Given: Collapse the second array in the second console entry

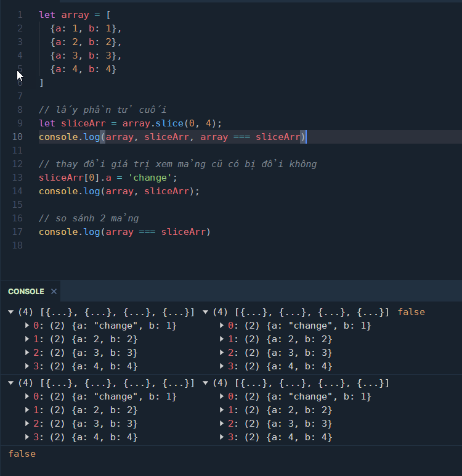Looking at the screenshot, I should (205, 383).
